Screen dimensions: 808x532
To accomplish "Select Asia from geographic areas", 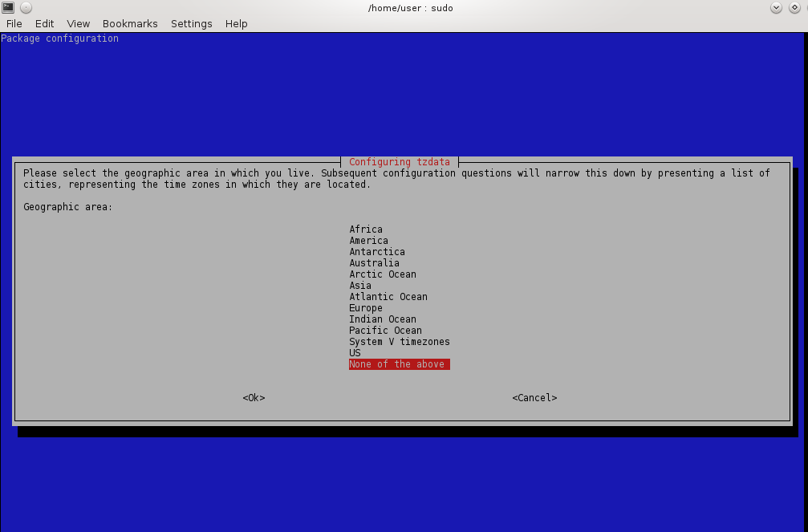I will pos(360,286).
